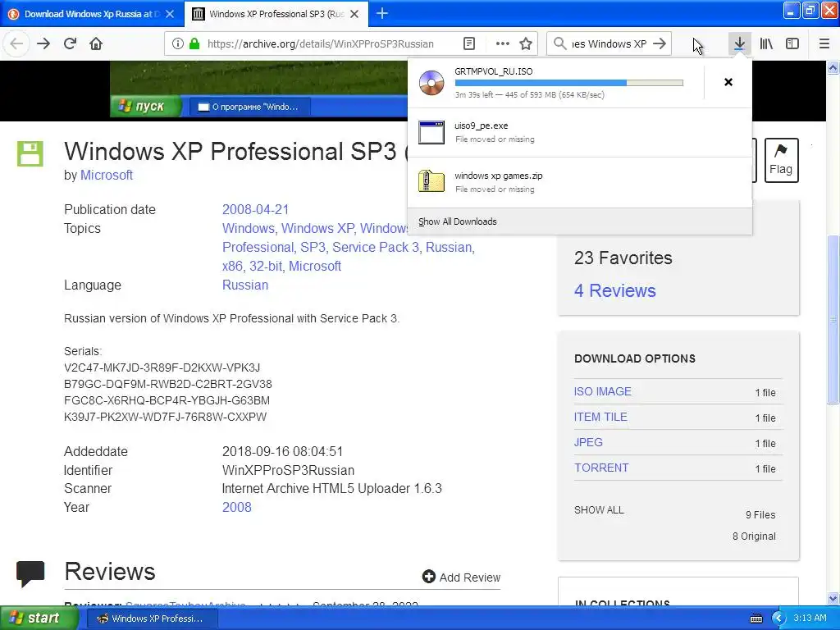Download the JPEG option
840x630 pixels.
coord(588,442)
